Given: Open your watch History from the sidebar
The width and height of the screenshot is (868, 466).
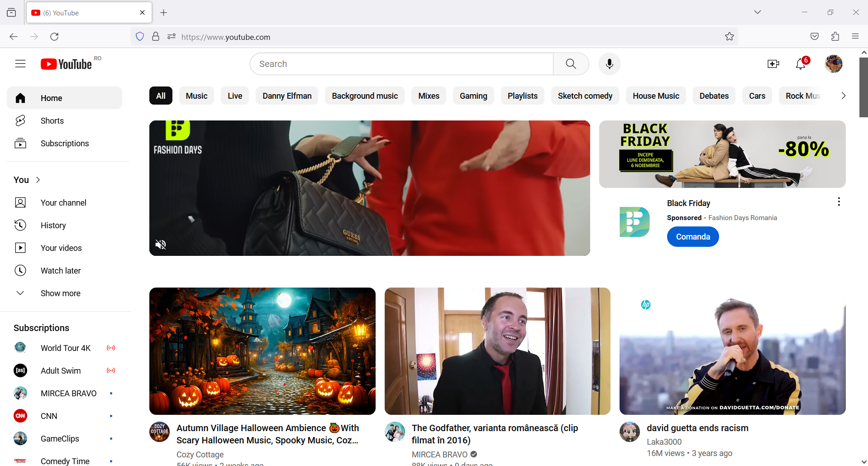Looking at the screenshot, I should pos(53,225).
